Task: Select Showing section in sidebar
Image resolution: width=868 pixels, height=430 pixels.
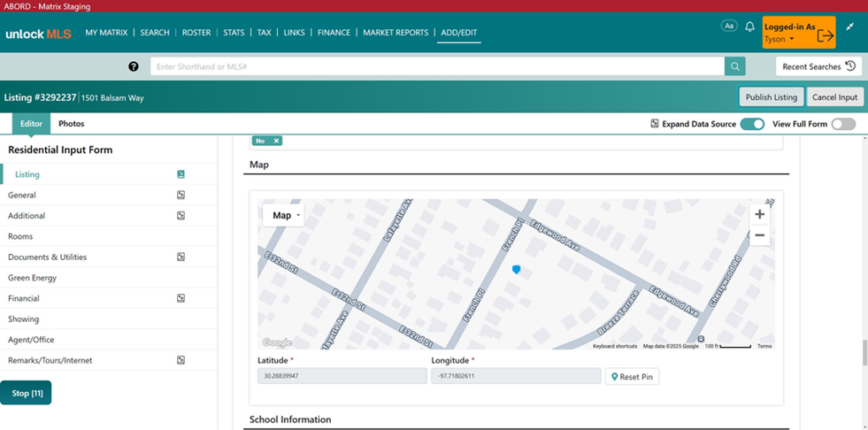Action: point(109,319)
